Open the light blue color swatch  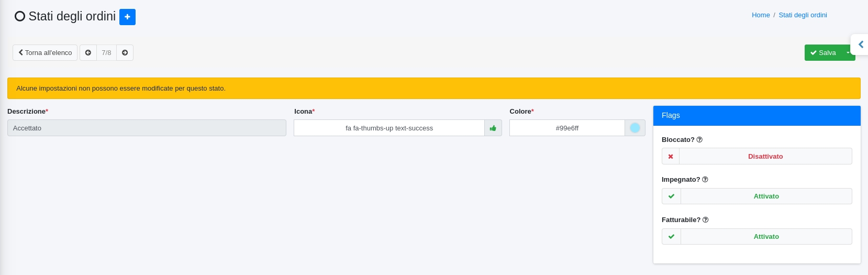click(x=635, y=128)
